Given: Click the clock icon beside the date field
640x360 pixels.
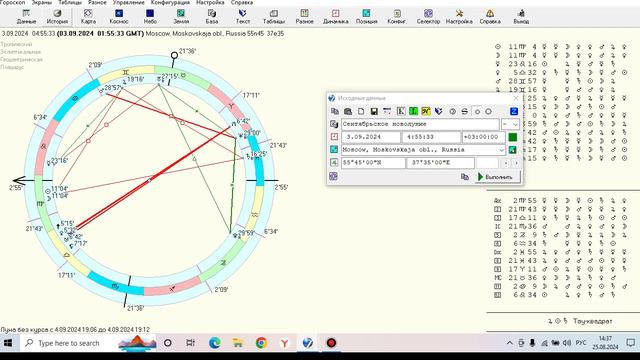Looking at the screenshot, I should pos(334,137).
